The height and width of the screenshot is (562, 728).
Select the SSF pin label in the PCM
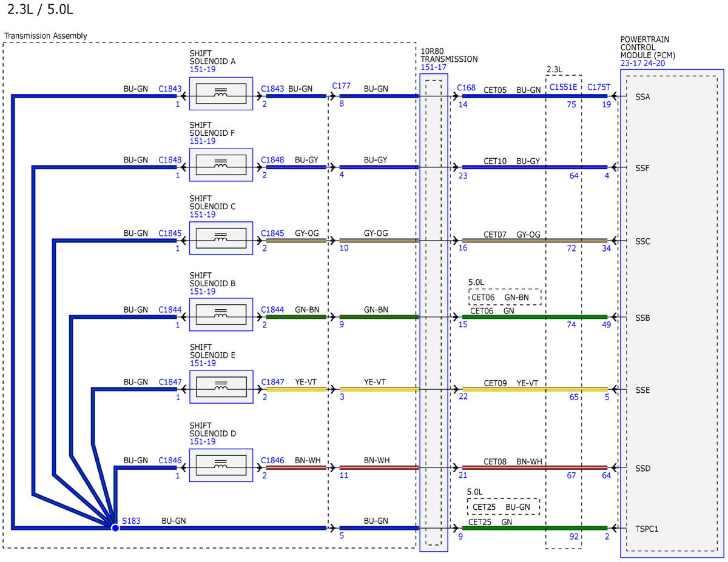pos(643,167)
